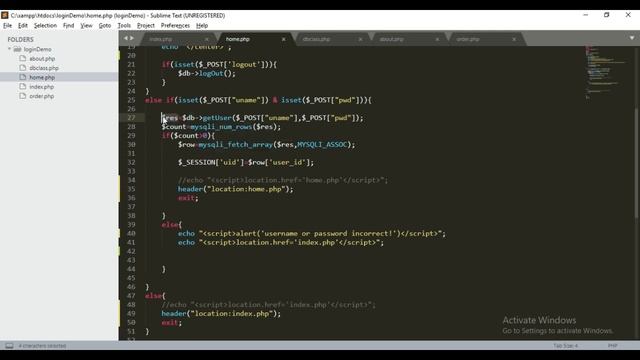Close the order.php tab
The height and width of the screenshot is (360, 640).
click(514, 39)
